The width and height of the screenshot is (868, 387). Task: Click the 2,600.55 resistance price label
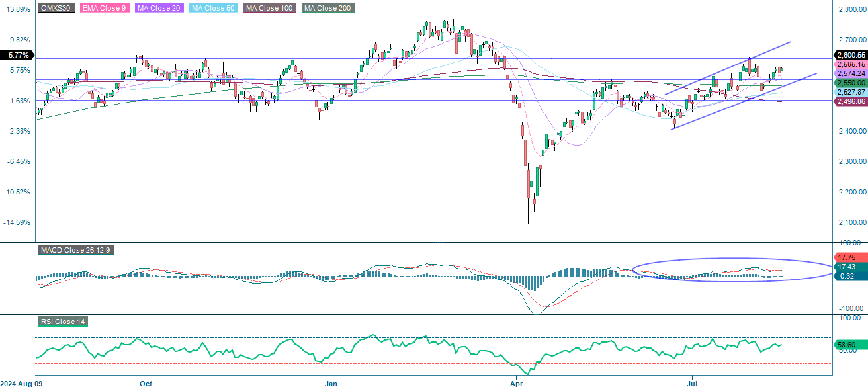coord(850,55)
